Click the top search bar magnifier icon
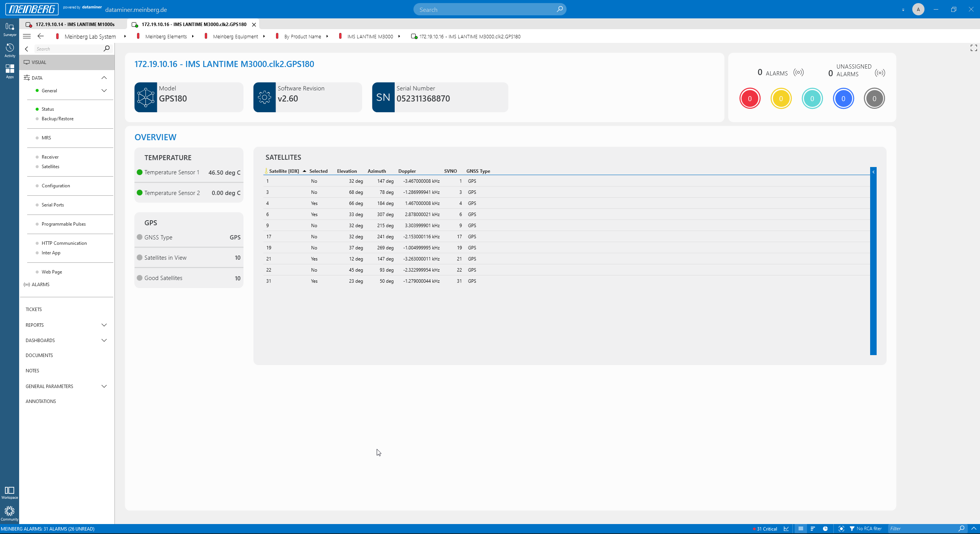The height and width of the screenshot is (534, 980). (x=560, y=9)
